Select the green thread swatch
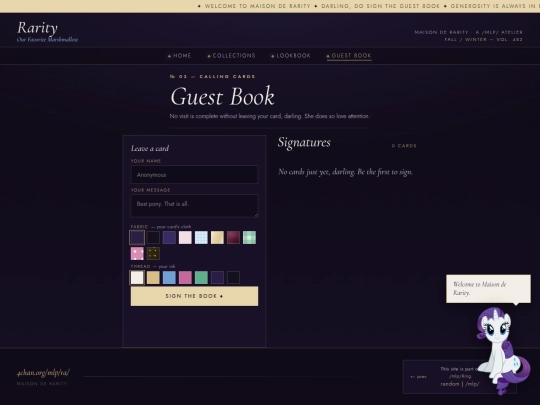 point(201,278)
